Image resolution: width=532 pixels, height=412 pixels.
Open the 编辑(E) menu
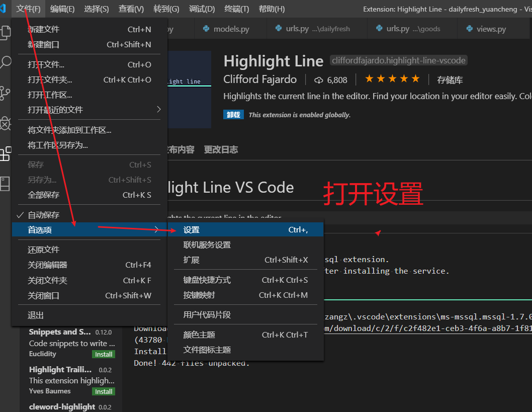tap(62, 9)
